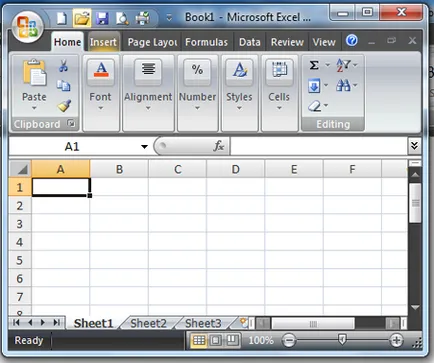Open the Page Layout tab
This screenshot has height=363, width=434.
pyautogui.click(x=152, y=42)
